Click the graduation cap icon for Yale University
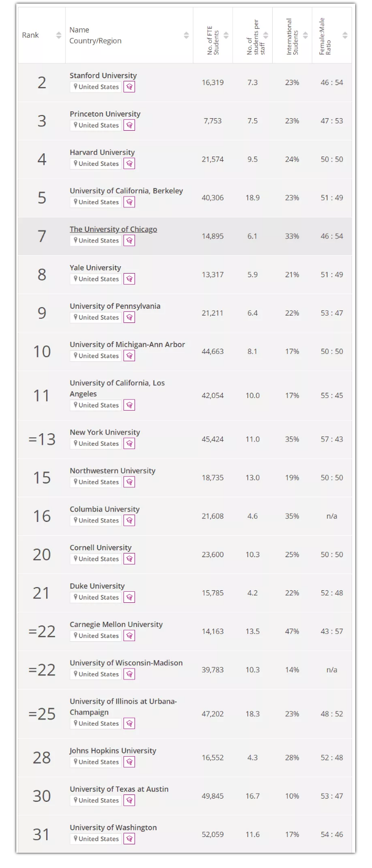This screenshot has height=868, width=372. tap(129, 279)
